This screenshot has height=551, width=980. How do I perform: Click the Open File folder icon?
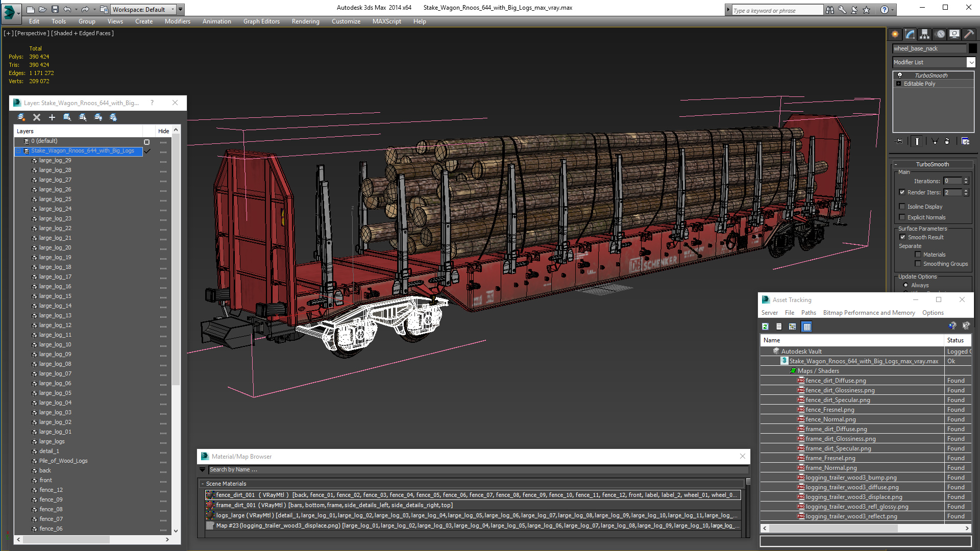pos(43,9)
